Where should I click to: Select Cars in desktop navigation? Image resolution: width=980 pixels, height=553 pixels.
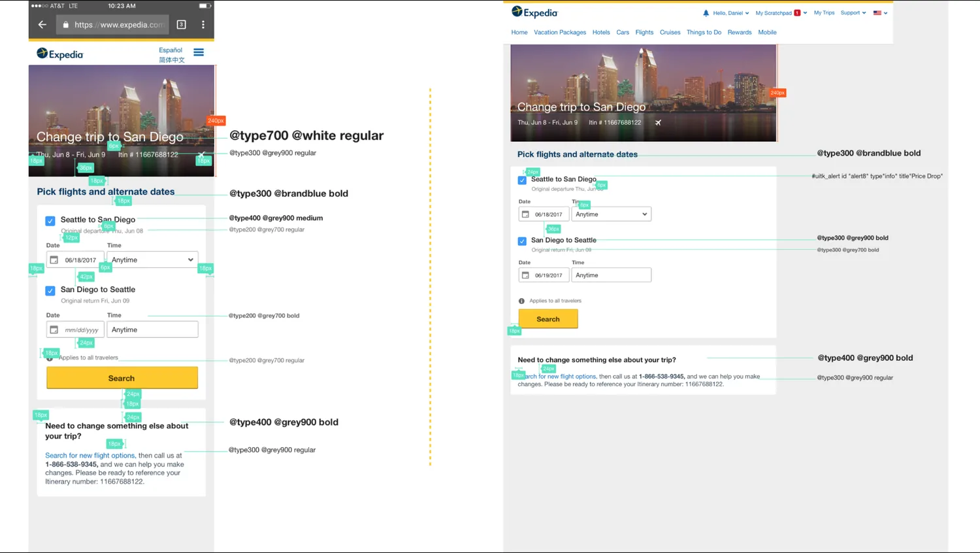click(x=623, y=32)
